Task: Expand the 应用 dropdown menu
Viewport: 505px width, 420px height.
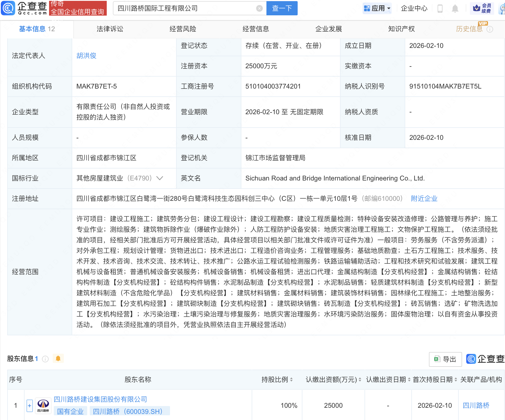Action: tap(377, 8)
